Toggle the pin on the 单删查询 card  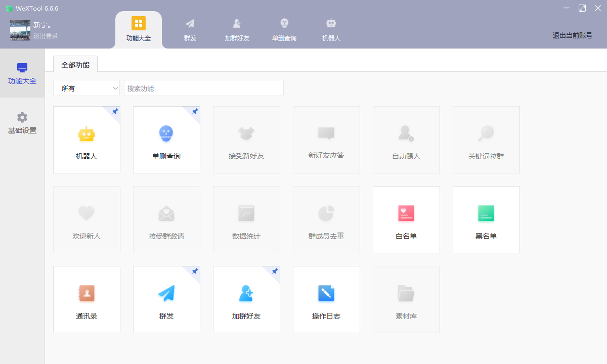tap(195, 111)
